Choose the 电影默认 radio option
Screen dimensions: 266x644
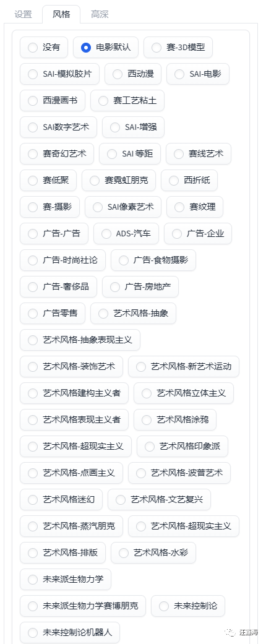[x=106, y=48]
